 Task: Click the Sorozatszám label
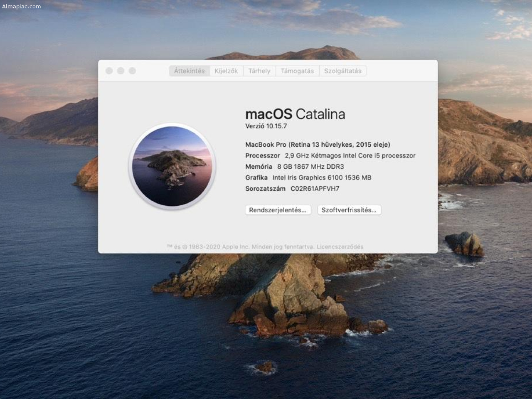point(266,189)
